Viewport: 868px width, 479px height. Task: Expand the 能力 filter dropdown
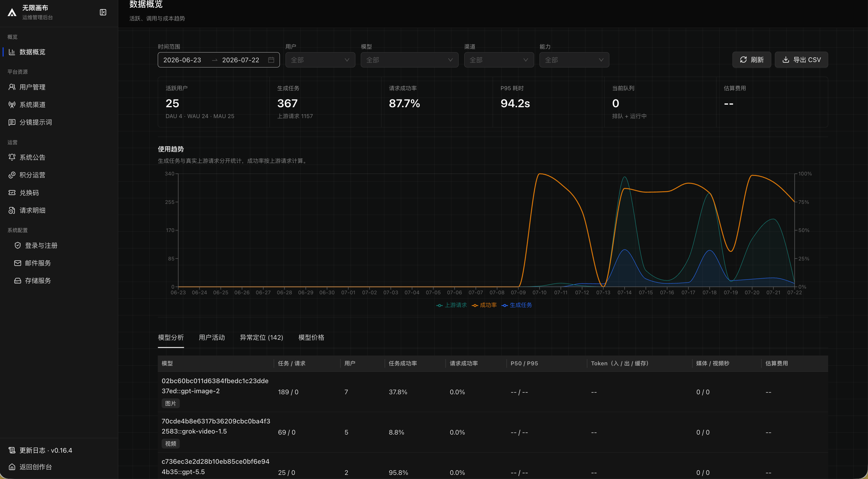click(574, 60)
